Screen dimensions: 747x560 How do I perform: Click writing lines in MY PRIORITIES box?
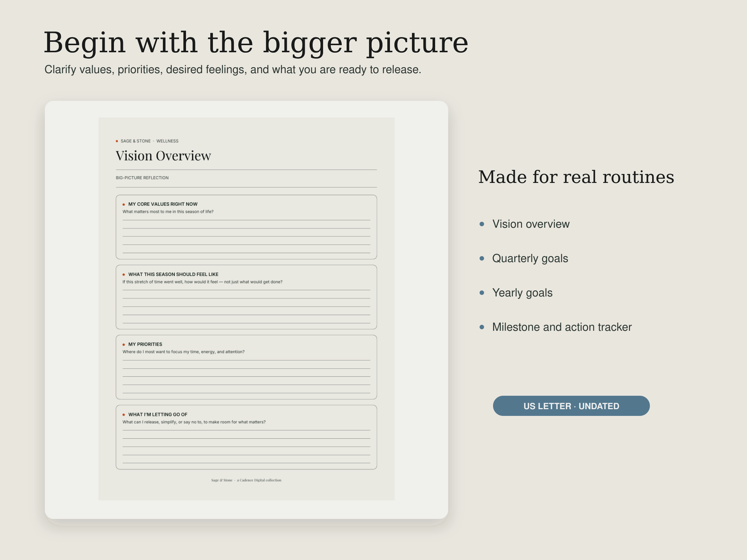point(246,377)
